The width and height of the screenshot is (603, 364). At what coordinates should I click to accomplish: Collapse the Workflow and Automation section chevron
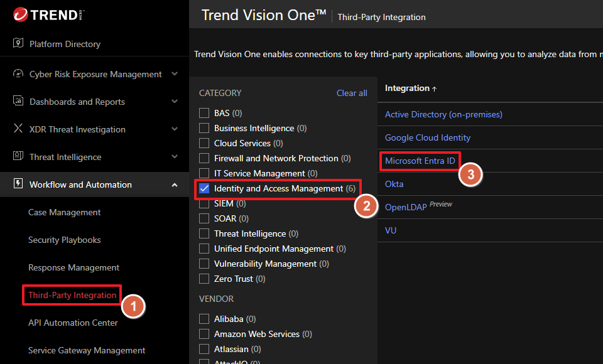click(x=175, y=185)
